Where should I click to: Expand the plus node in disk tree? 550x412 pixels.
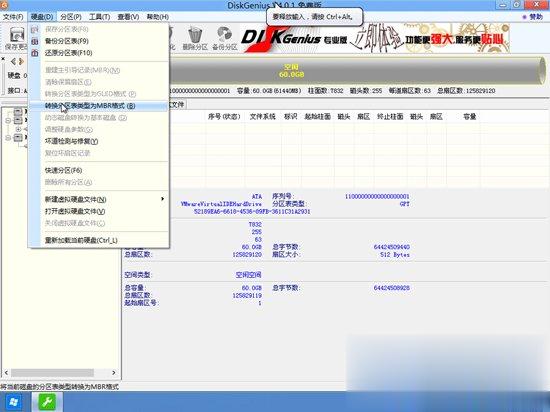click(x=18, y=129)
